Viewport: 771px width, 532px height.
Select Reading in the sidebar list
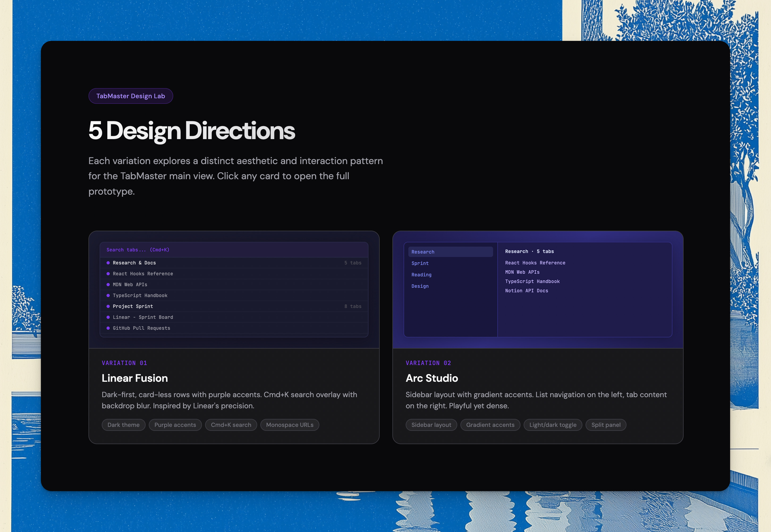(421, 275)
